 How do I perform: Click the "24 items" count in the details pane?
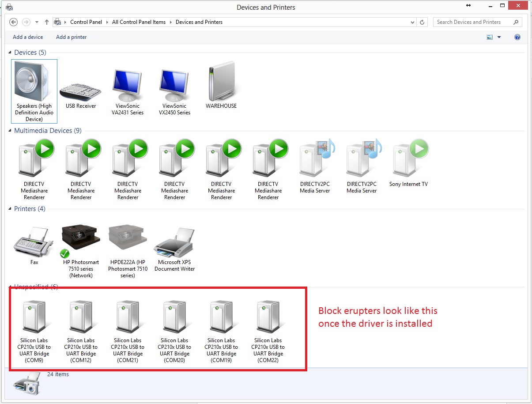coord(58,374)
